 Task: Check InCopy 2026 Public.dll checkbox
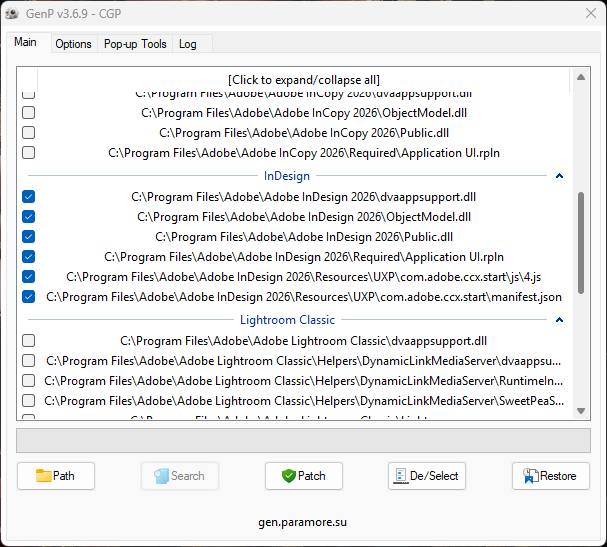[28, 133]
